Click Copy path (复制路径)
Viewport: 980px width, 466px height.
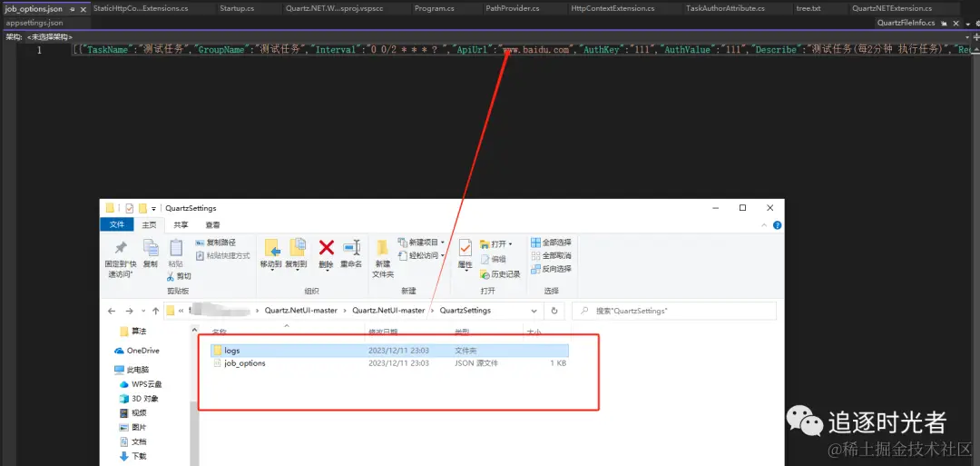pyautogui.click(x=216, y=243)
